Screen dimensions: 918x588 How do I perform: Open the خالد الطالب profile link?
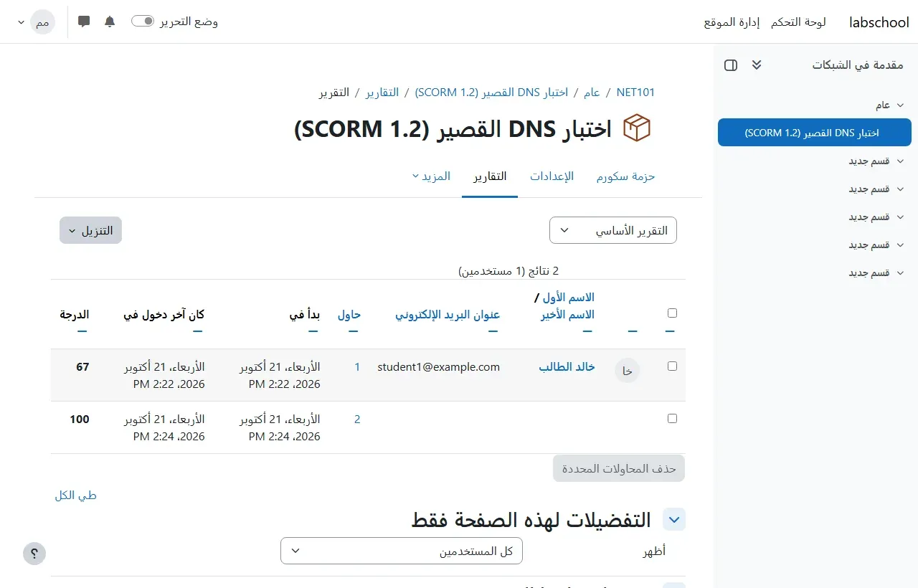point(567,366)
